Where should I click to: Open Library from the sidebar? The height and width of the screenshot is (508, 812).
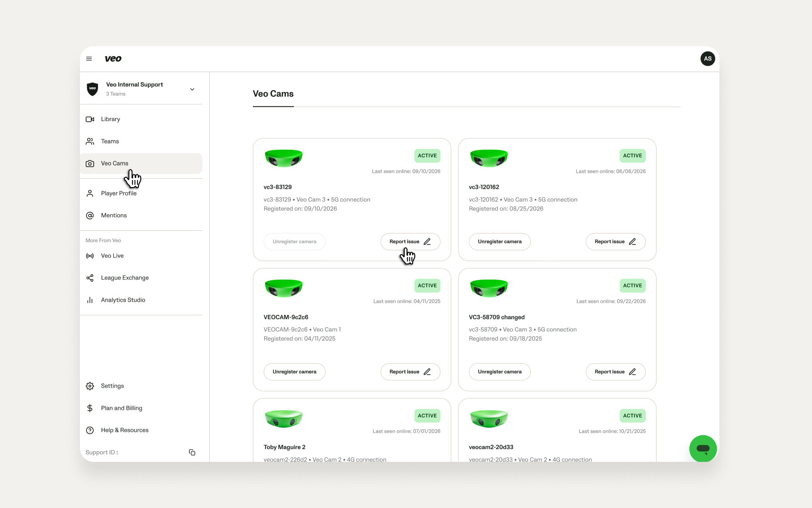click(x=141, y=119)
